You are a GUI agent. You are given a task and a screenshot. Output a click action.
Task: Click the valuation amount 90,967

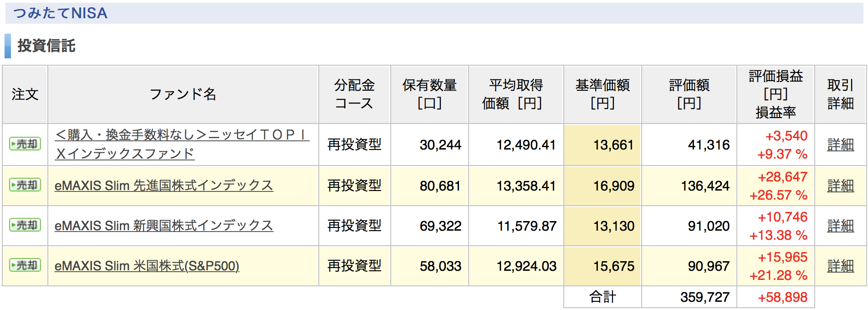pos(709,266)
